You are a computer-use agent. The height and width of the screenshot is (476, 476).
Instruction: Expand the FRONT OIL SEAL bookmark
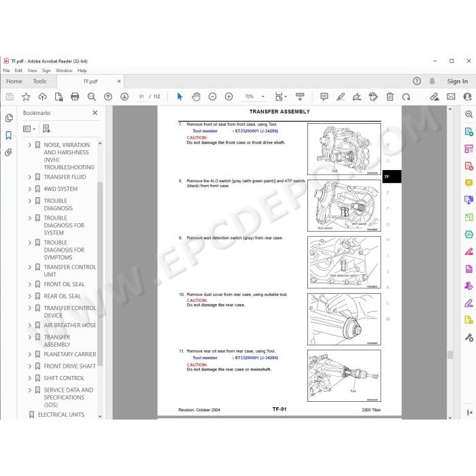tap(30, 284)
